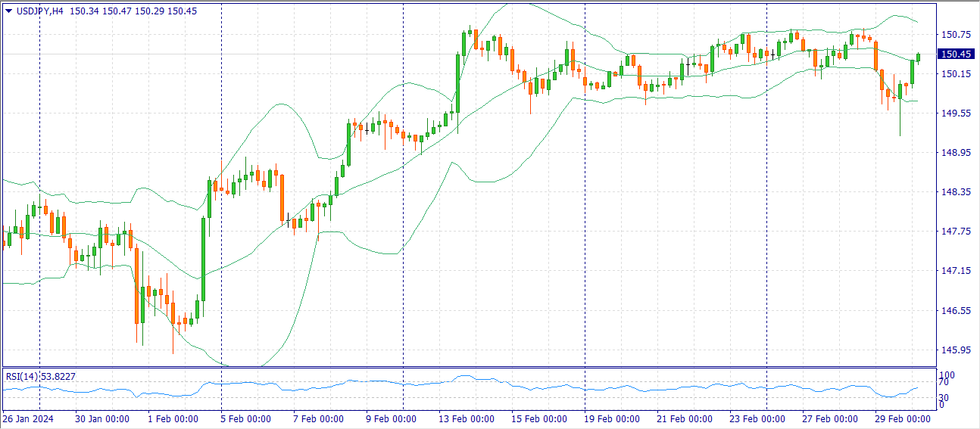Screen dimensions: 980x429
Task: Select the 148.35 price scale label
Action: [955, 192]
